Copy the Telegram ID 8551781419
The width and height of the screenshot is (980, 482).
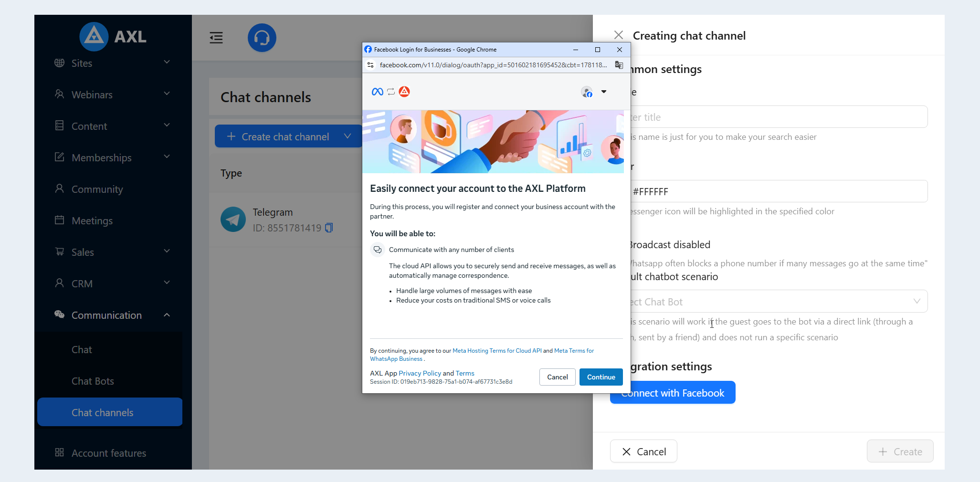329,228
